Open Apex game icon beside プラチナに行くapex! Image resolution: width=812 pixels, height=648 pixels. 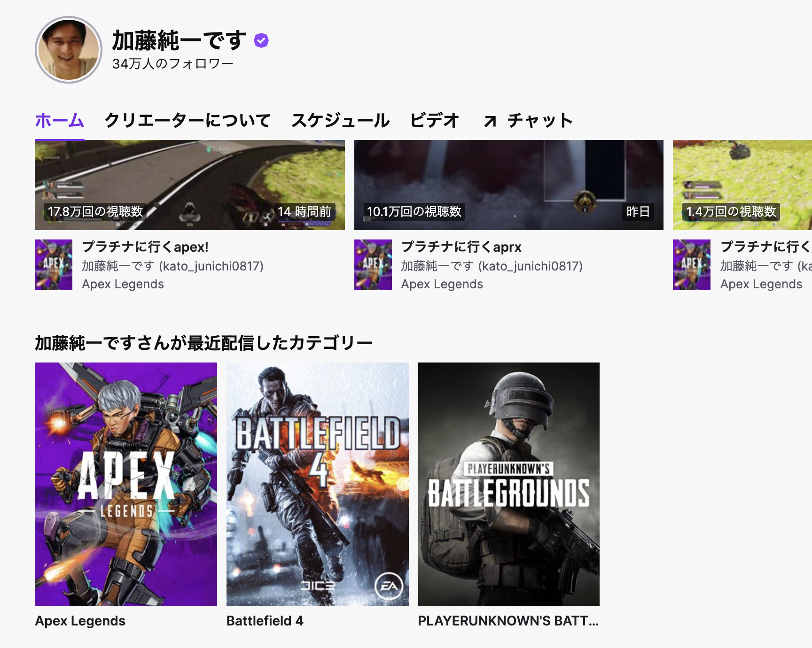(54, 265)
